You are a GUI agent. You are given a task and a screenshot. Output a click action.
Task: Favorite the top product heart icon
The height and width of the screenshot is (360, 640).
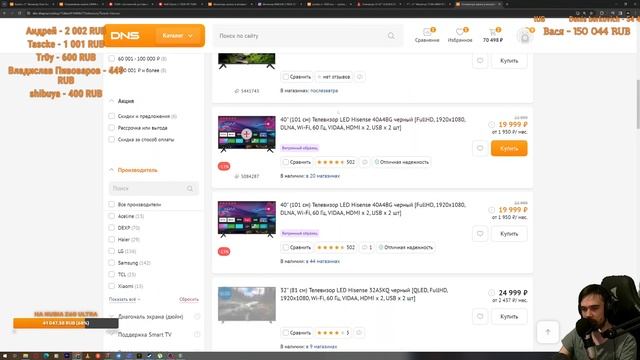(x=480, y=61)
